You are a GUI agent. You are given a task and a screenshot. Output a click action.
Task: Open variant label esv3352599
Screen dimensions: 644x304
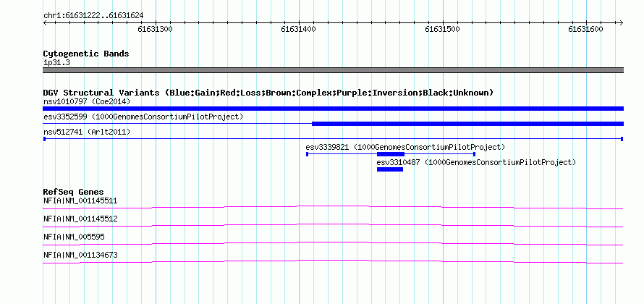point(143,117)
